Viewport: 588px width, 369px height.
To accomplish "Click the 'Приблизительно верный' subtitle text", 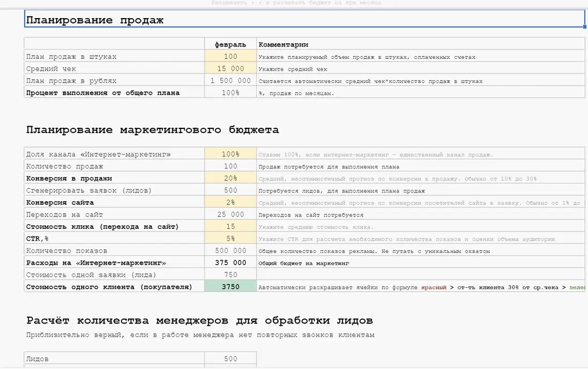I will (x=200, y=335).
